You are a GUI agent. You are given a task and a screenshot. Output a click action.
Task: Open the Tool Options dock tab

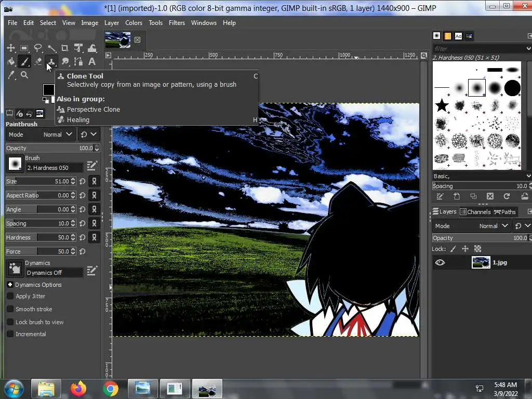[x=9, y=113]
